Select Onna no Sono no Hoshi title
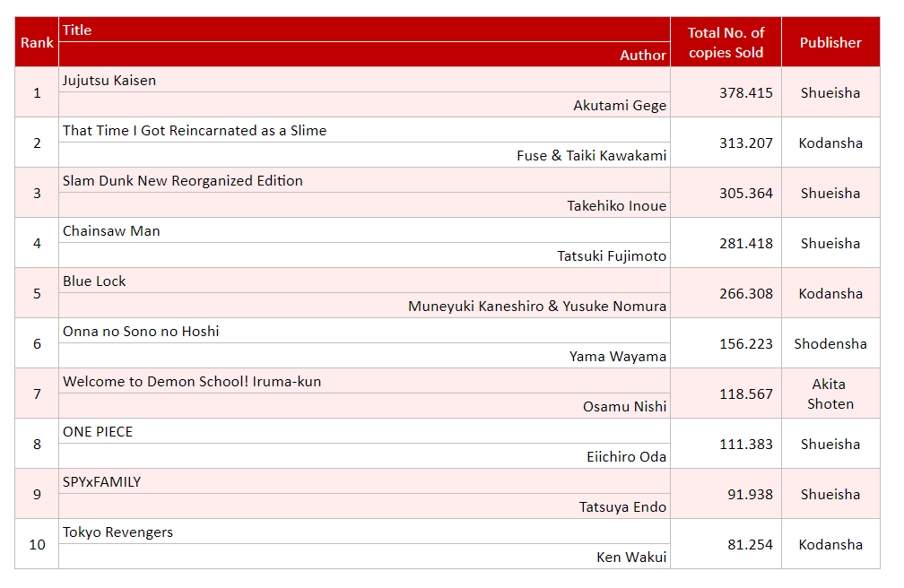Screen dimensions: 904x588 tap(141, 332)
